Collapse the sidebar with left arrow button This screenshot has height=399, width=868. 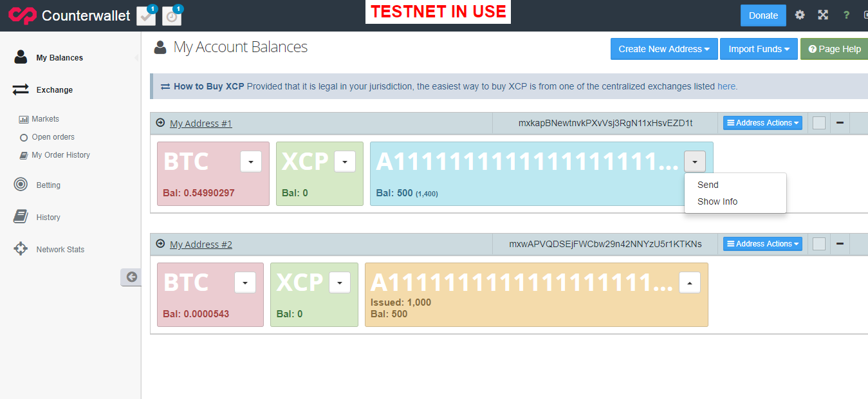[131, 277]
